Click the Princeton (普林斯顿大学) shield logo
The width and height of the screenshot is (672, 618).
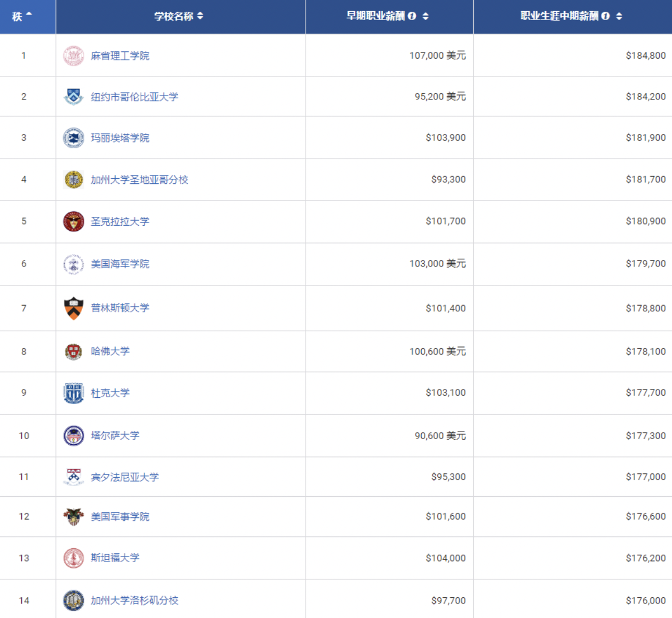(73, 308)
